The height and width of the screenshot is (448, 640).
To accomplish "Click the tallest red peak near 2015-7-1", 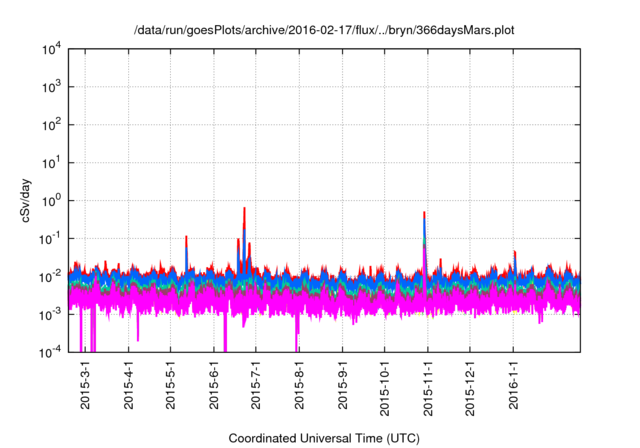I will pyautogui.click(x=244, y=210).
